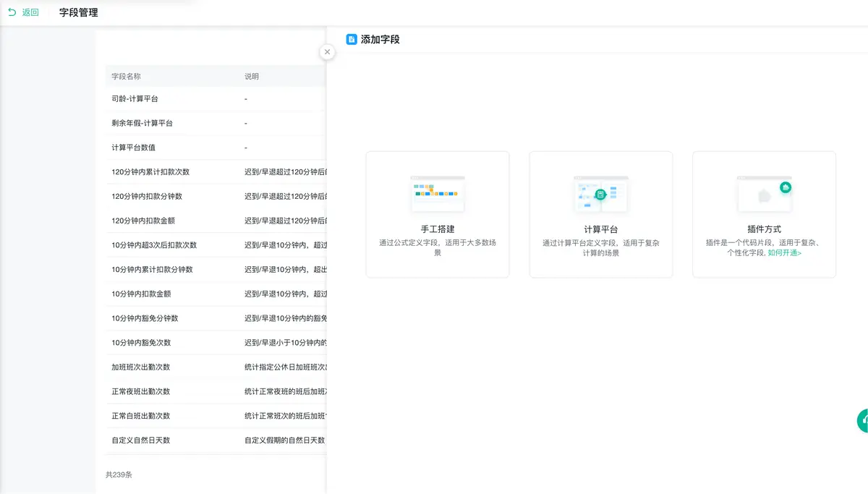Viewport: 868px width, 494px height.
Task: Open the 如何开通 link
Action: coord(784,253)
